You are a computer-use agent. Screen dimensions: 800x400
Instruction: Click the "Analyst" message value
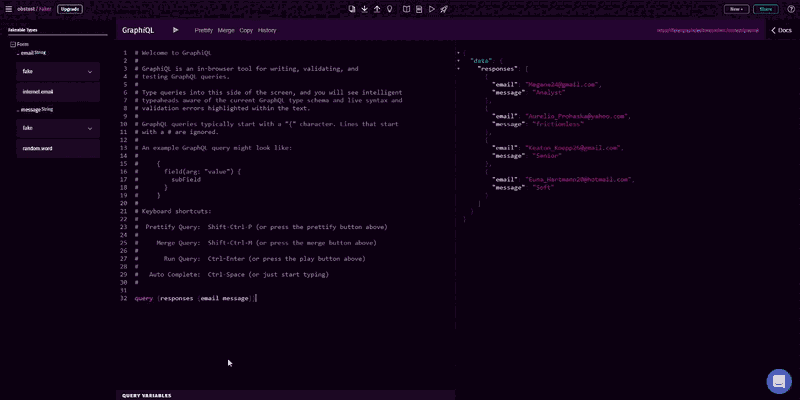[x=549, y=92]
